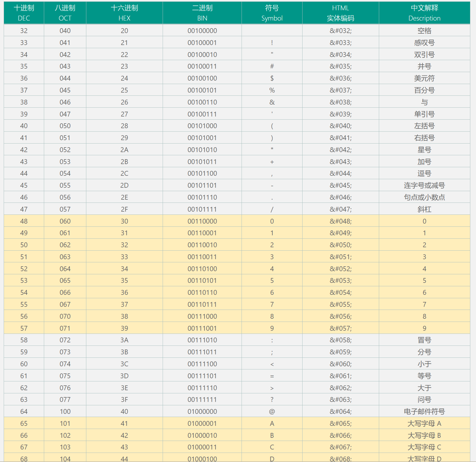Click the '@' symbol cell
476x462 pixels.
coord(272,411)
